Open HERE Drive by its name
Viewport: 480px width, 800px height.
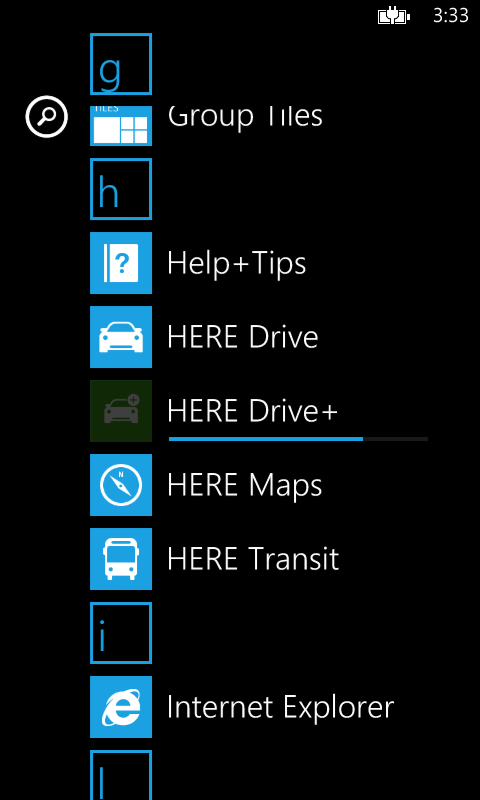(243, 337)
